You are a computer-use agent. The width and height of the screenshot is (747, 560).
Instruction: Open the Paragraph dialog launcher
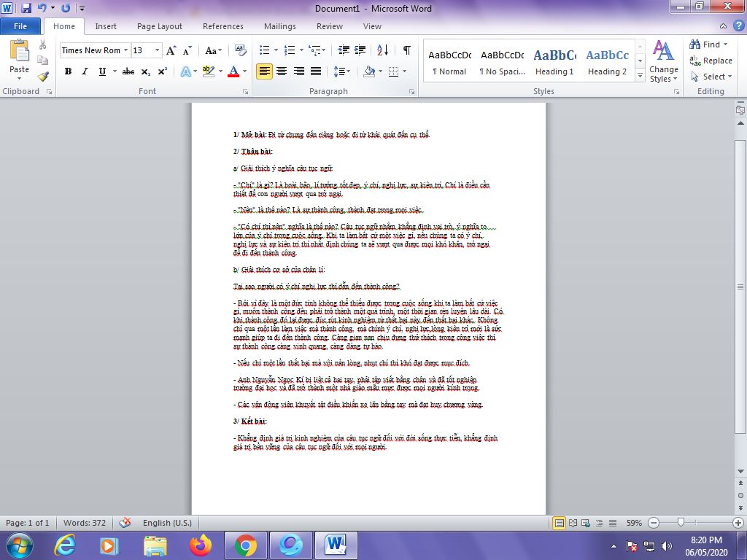(x=411, y=91)
